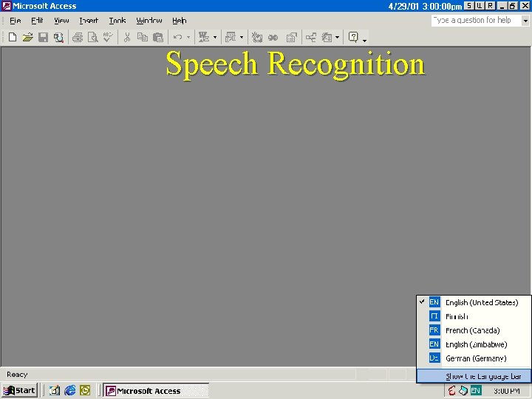Click the S button in the title bar

pos(469,5)
